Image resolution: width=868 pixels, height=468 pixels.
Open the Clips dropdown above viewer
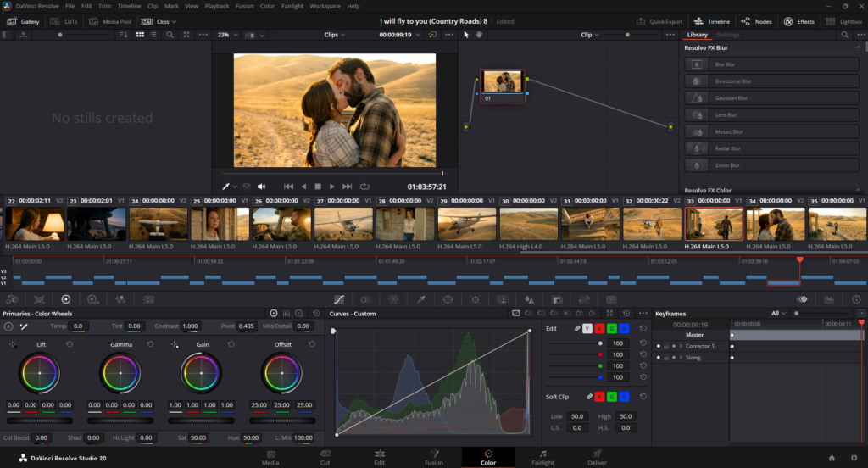pos(334,35)
